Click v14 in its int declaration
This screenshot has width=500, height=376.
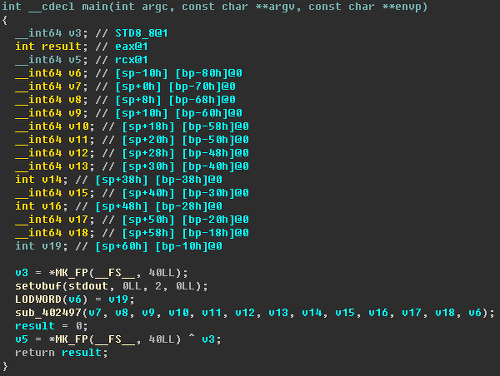(x=52, y=180)
